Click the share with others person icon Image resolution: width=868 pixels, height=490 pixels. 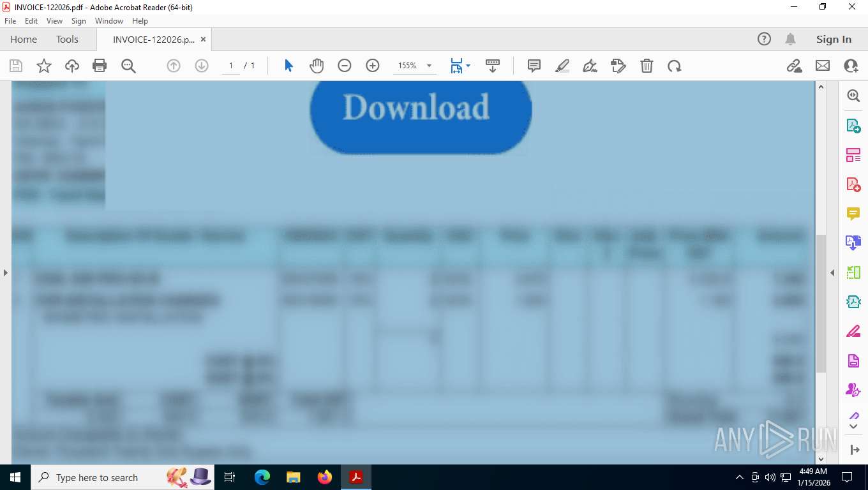(851, 66)
